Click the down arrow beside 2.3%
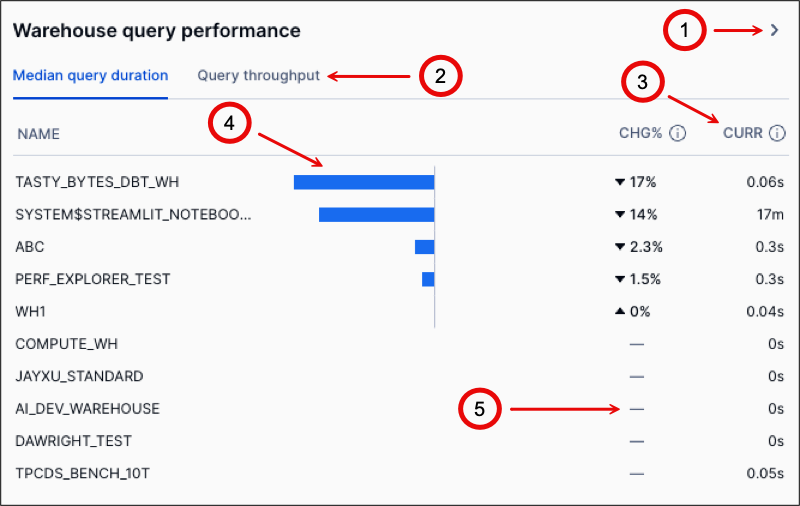The image size is (800, 506). pos(620,246)
